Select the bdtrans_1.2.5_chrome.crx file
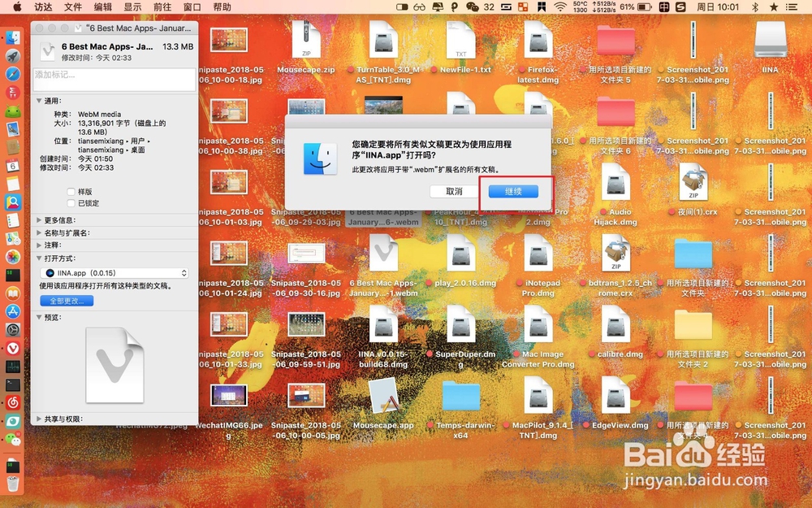Image resolution: width=812 pixels, height=508 pixels. pos(615,254)
